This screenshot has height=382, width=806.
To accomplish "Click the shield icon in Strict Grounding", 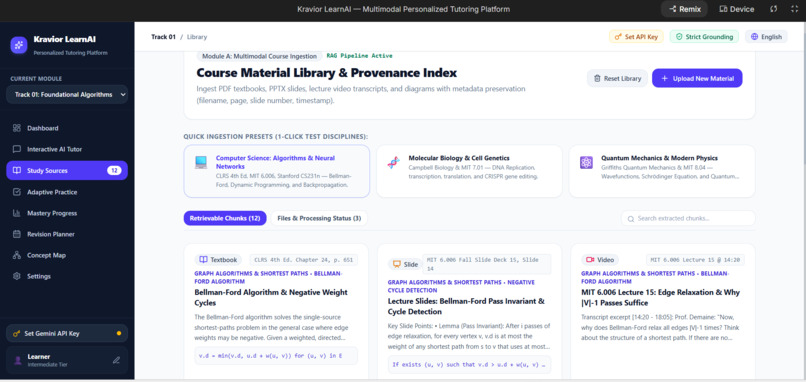I will tap(679, 37).
